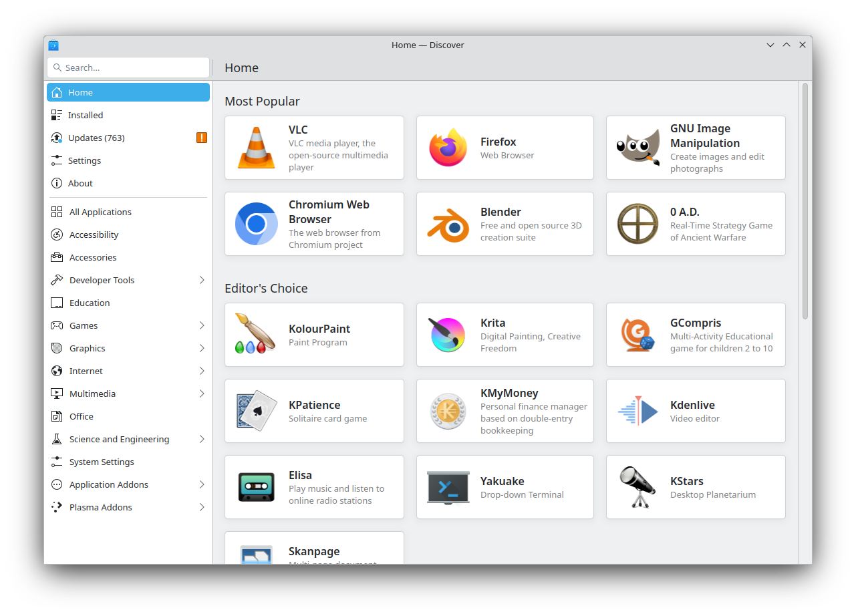
Task: Open System Settings category
Action: [128, 462]
